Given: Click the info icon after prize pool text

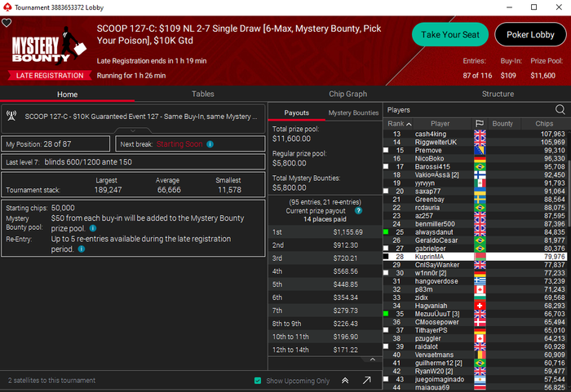Looking at the screenshot, I should coord(93,228).
